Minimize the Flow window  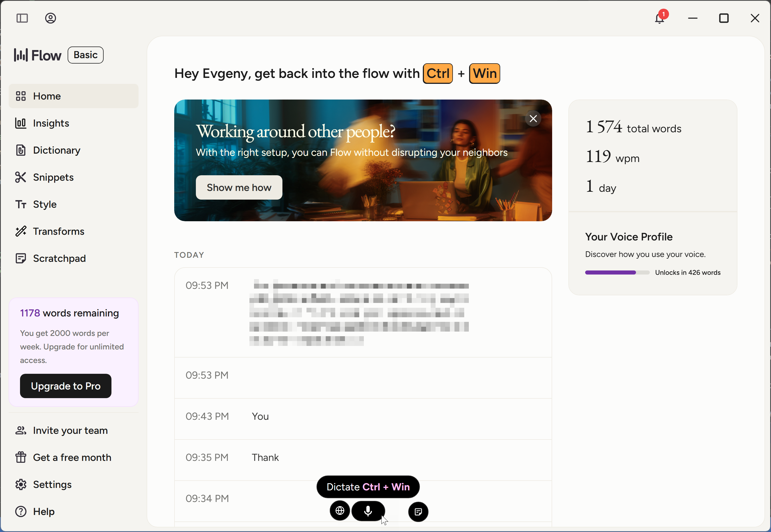[x=693, y=18]
